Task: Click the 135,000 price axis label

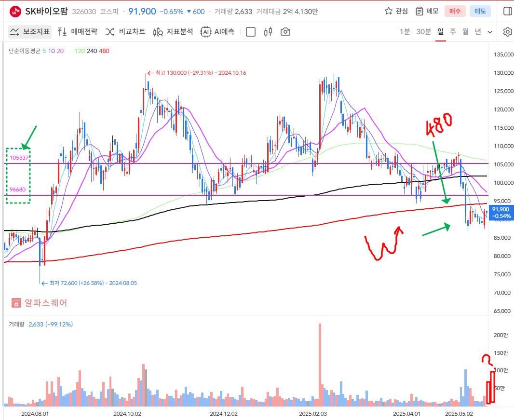Action: (x=503, y=54)
